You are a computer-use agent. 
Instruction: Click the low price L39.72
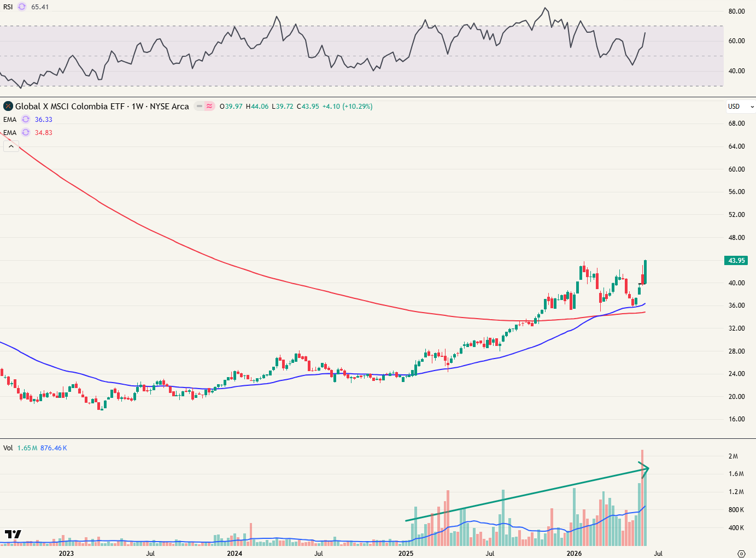click(x=283, y=107)
